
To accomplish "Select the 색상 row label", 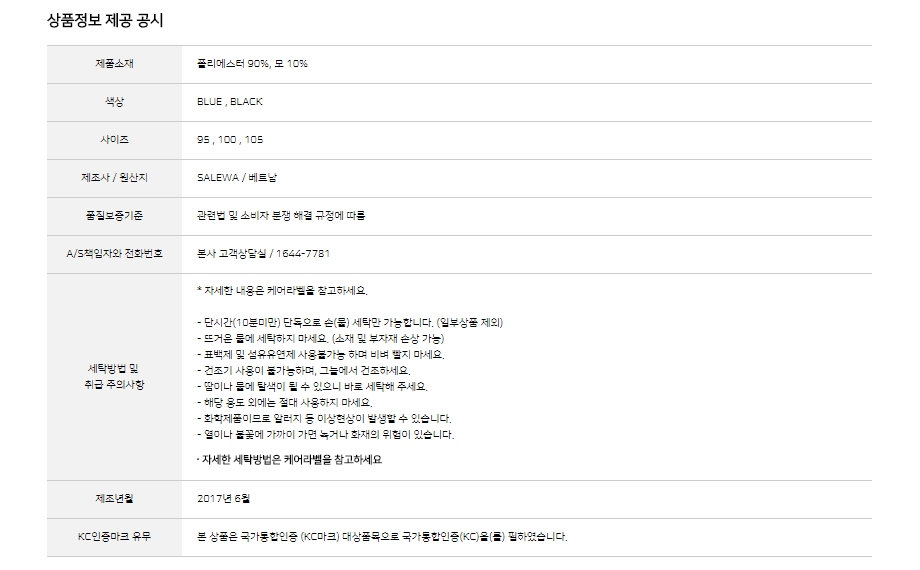I will click(114, 102).
